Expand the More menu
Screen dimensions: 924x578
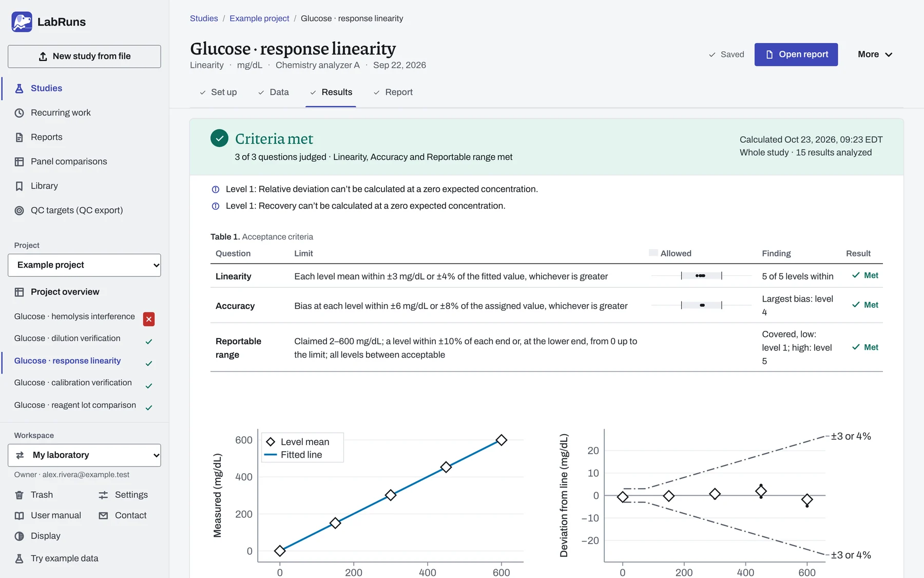[x=875, y=54]
